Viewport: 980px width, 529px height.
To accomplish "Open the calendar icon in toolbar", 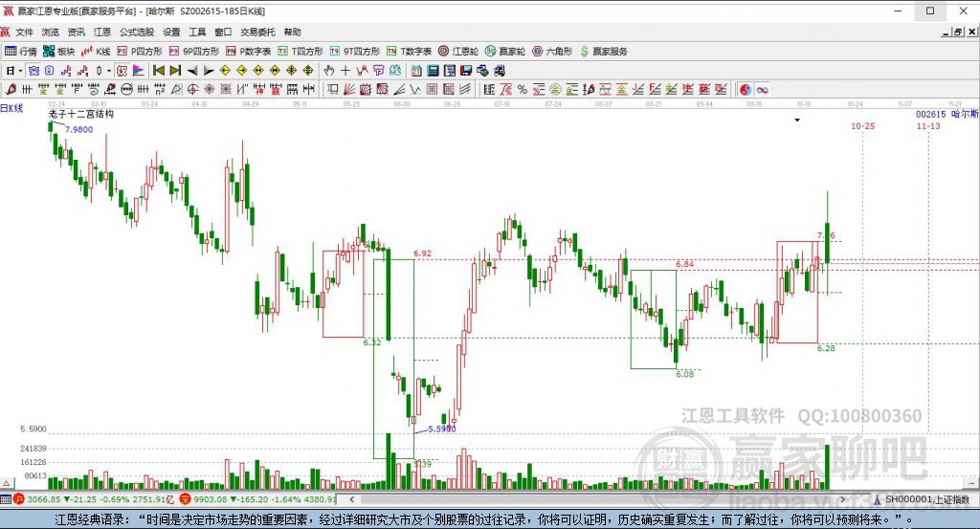I will tap(416, 71).
